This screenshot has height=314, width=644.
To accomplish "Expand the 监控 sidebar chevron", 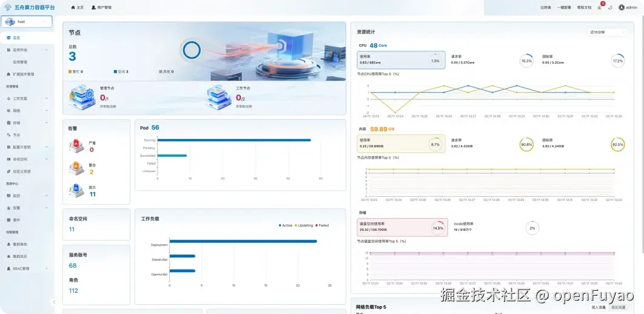I will pos(47,196).
